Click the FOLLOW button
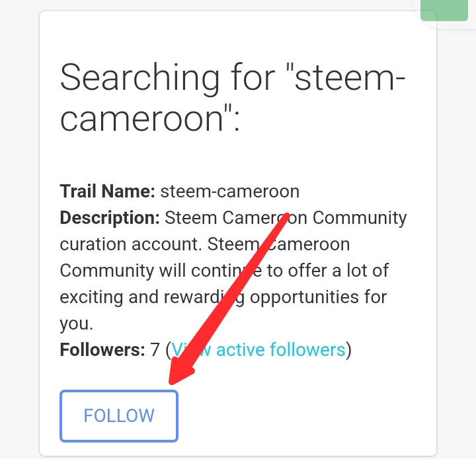 (119, 415)
